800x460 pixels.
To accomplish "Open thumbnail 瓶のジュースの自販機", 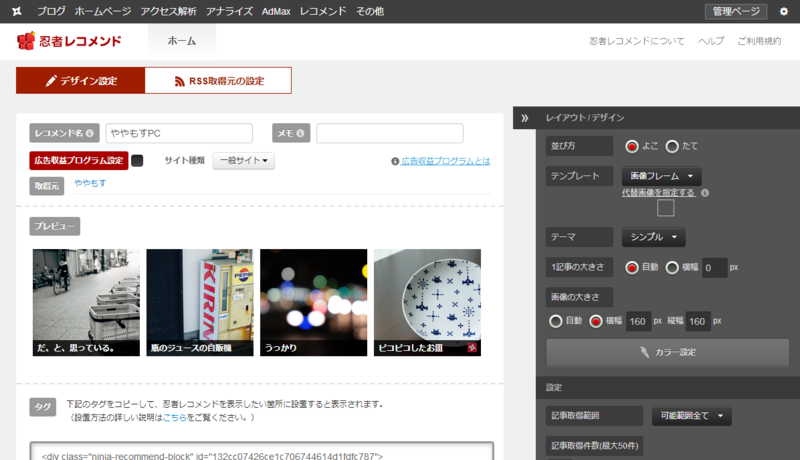I will point(200,302).
